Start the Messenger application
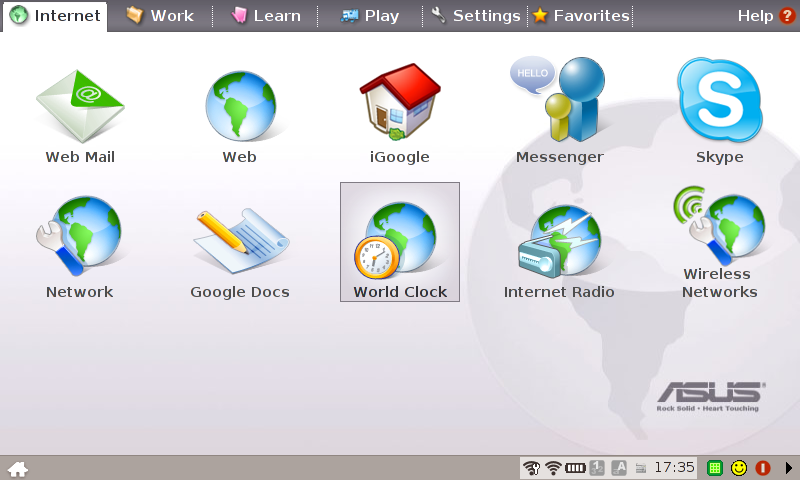Image resolution: width=800 pixels, height=480 pixels. pyautogui.click(x=559, y=110)
